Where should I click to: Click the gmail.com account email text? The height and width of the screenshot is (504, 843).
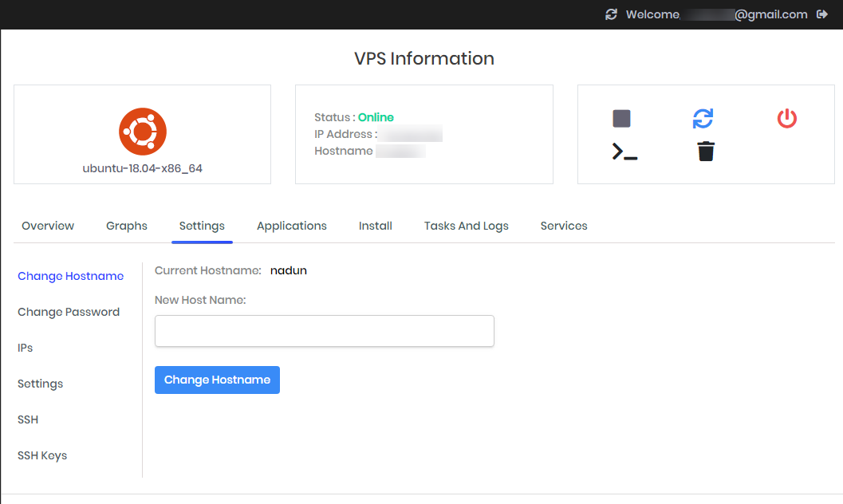[x=770, y=14]
